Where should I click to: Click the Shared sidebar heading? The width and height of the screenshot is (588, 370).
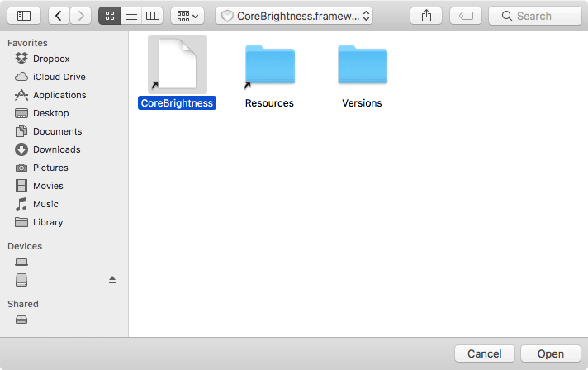click(x=23, y=304)
